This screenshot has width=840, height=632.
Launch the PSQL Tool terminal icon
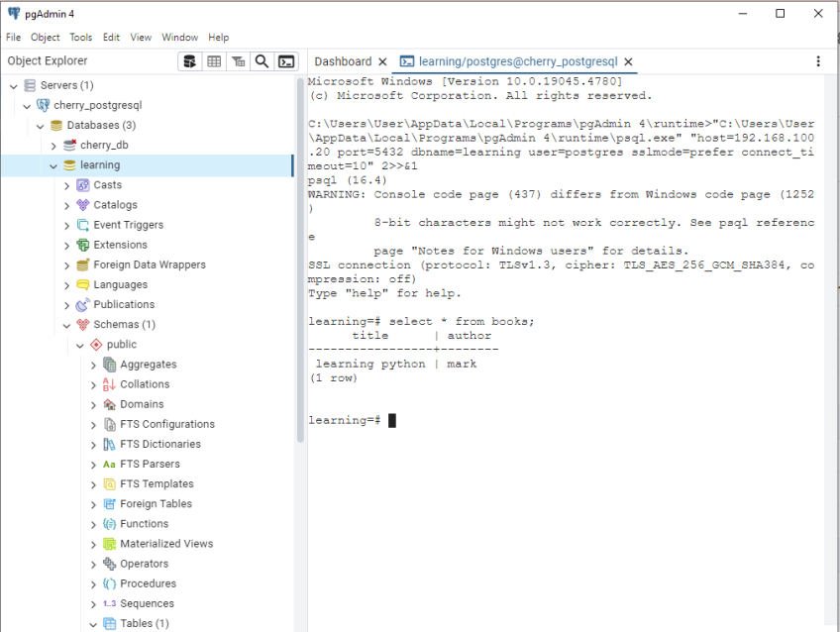pyautogui.click(x=286, y=60)
